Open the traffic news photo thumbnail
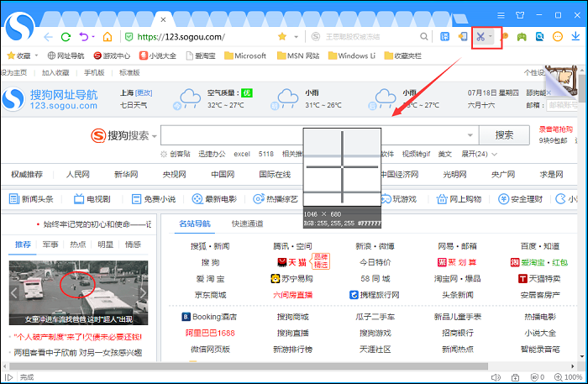588x384 pixels. click(x=78, y=293)
